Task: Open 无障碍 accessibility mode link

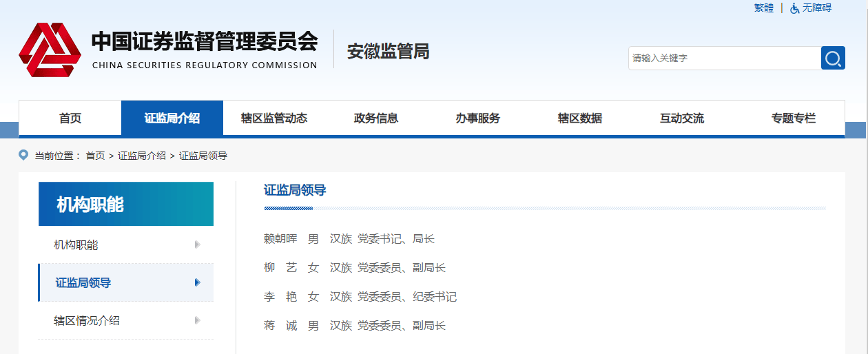Action: pos(816,8)
